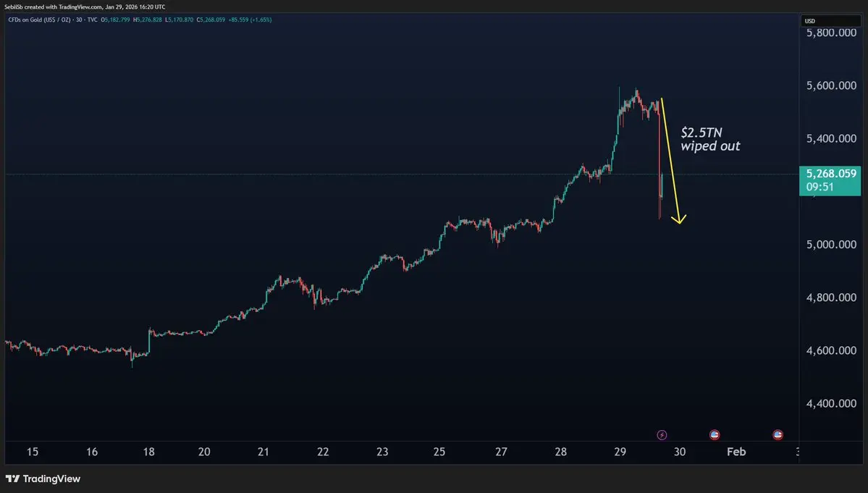
Task: Click the 4,600.000 price axis label
Action: [832, 351]
